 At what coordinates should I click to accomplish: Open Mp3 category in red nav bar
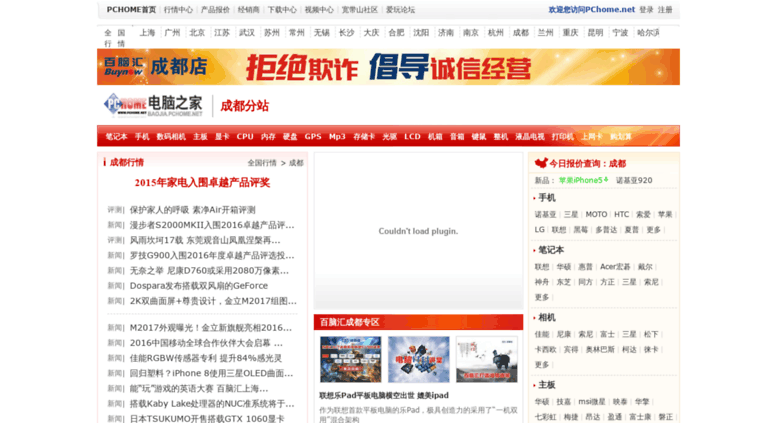(337, 137)
